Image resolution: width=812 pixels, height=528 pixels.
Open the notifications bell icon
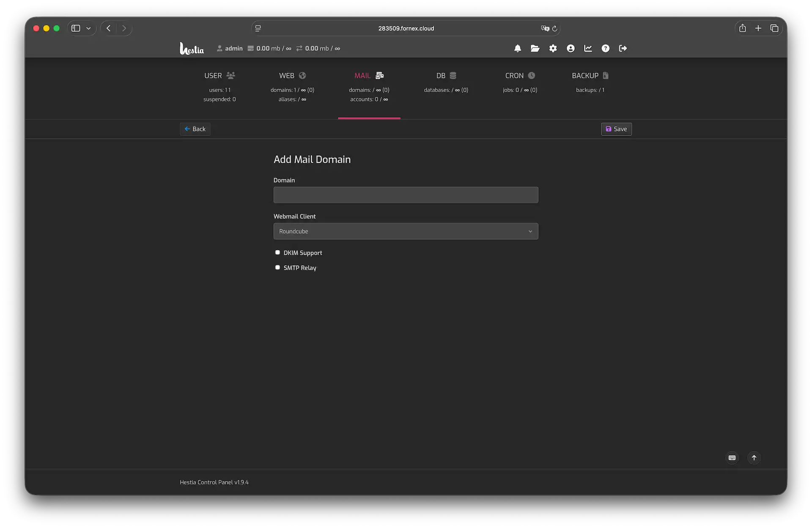coord(517,48)
